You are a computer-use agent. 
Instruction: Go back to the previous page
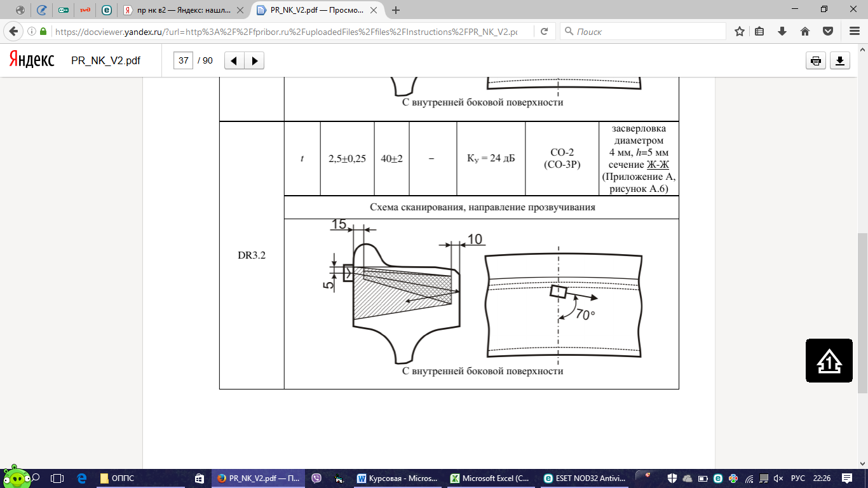[x=13, y=31]
